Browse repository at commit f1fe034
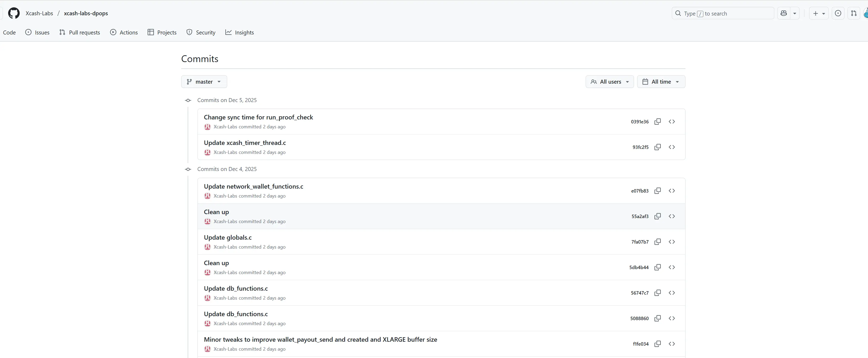 (x=672, y=344)
